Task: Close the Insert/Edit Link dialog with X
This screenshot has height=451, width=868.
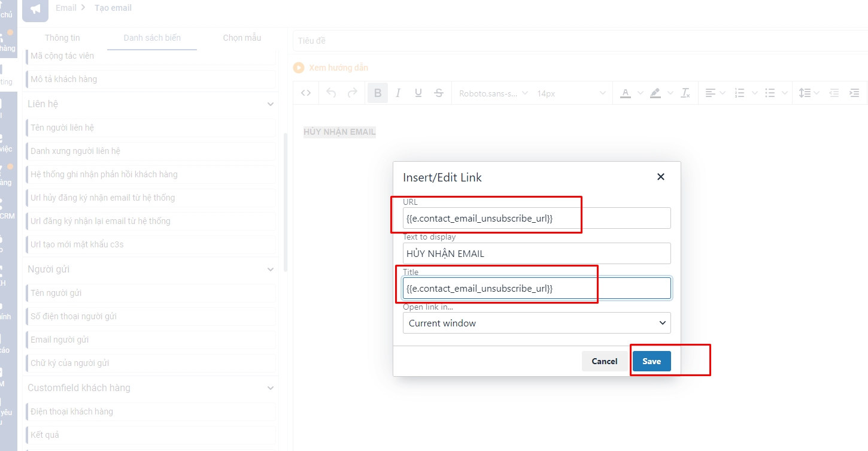Action: tap(661, 177)
